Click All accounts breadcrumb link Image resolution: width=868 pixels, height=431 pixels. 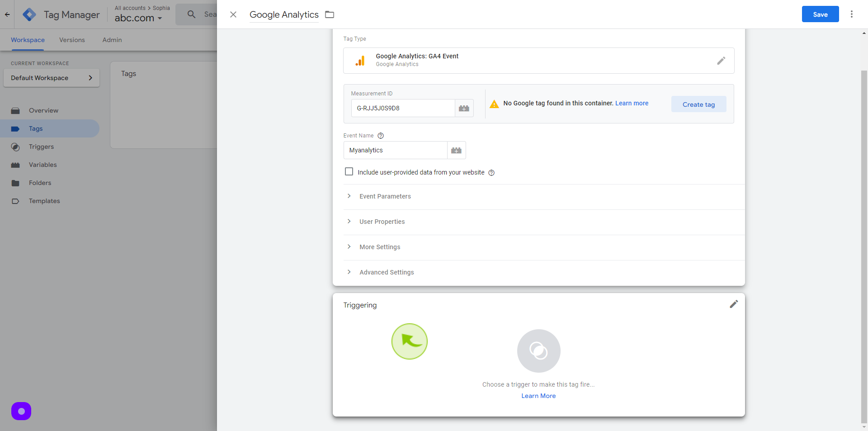tap(130, 8)
